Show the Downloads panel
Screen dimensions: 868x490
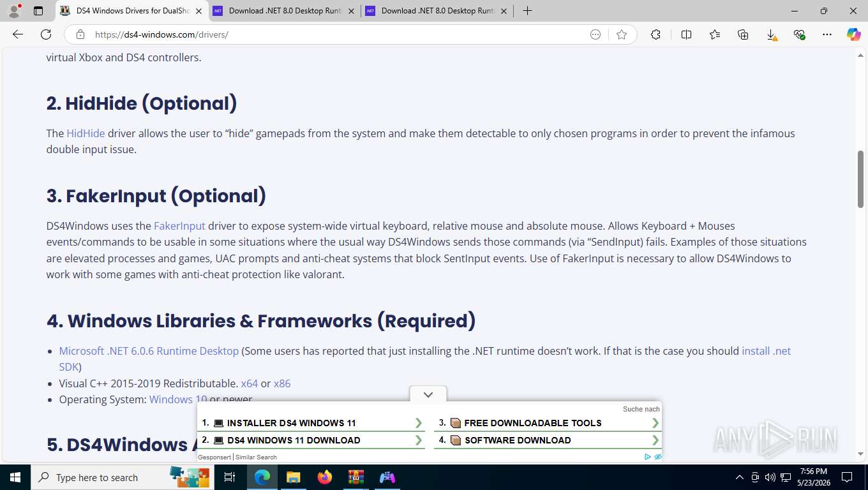point(772,34)
